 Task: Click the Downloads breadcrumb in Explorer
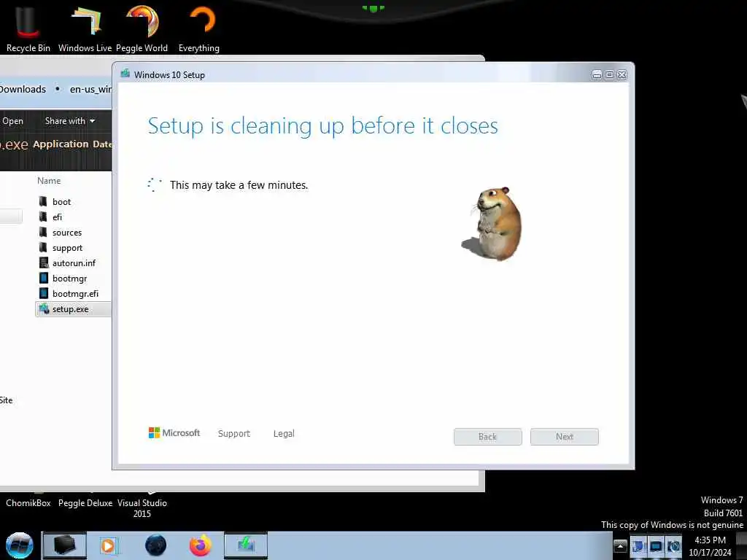click(23, 89)
